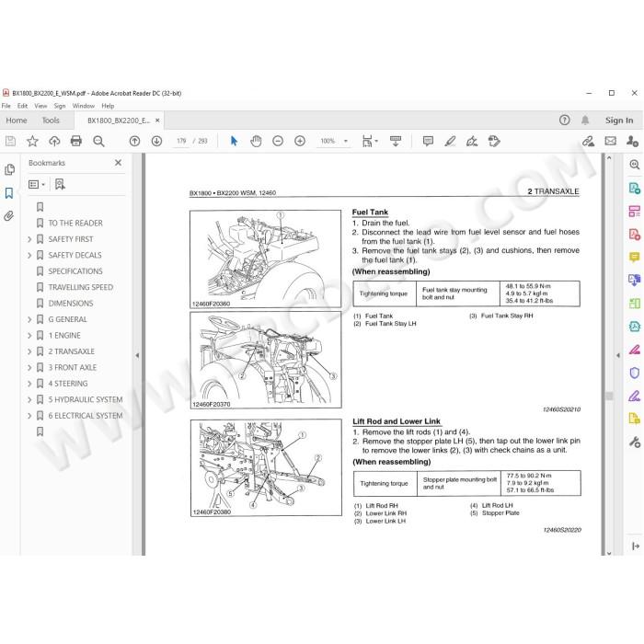The image size is (644, 644).
Task: Expand the 1 ENGINE bookmark
Action: coord(29,335)
